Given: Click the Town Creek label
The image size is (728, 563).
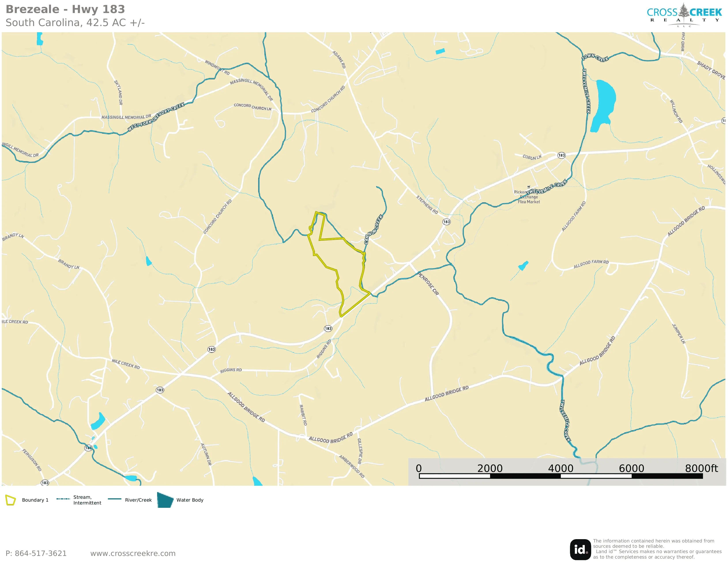Looking at the screenshot, I should pos(595,57).
